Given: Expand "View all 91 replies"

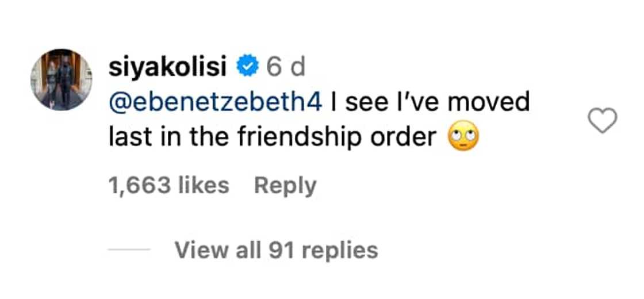Looking at the screenshot, I should pos(276,250).
